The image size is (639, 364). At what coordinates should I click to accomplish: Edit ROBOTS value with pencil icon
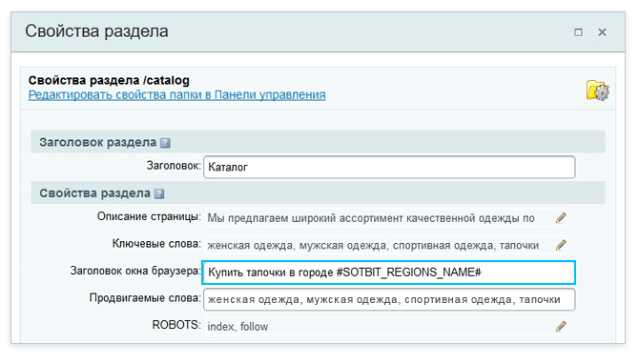(x=561, y=327)
